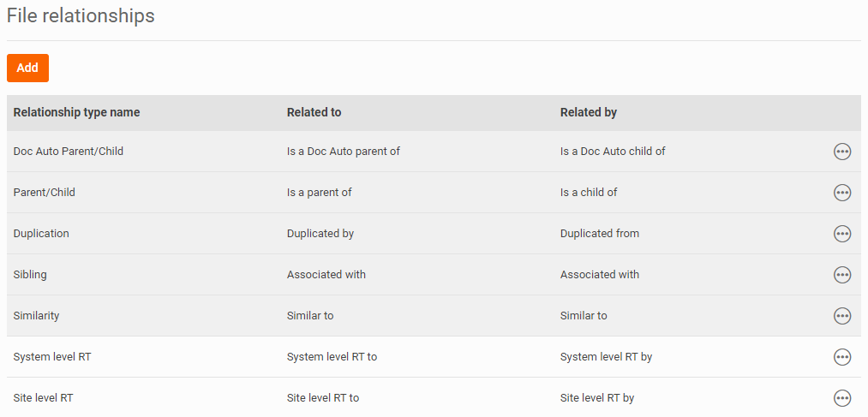Open options menu for Doc Auto Parent/Child row

coord(842,152)
